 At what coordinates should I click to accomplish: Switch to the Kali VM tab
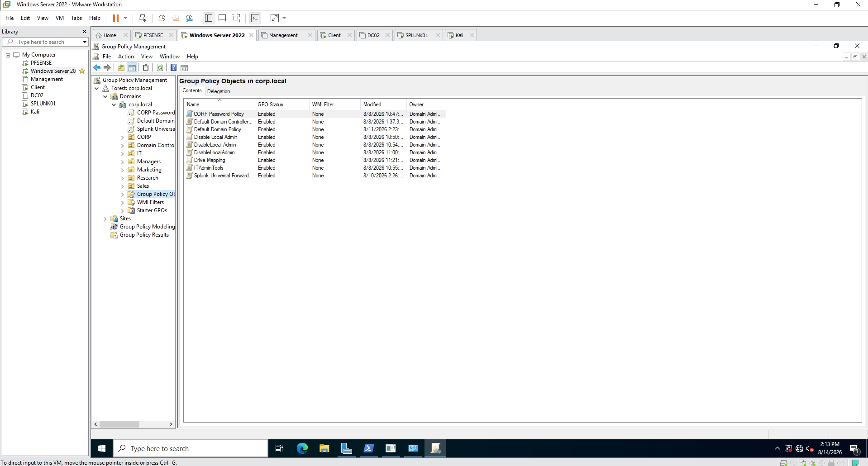point(459,35)
